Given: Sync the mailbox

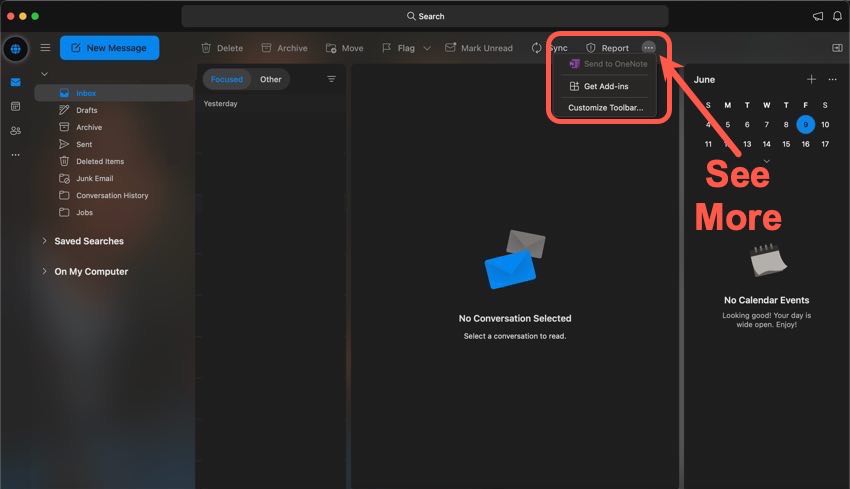Looking at the screenshot, I should (x=550, y=48).
